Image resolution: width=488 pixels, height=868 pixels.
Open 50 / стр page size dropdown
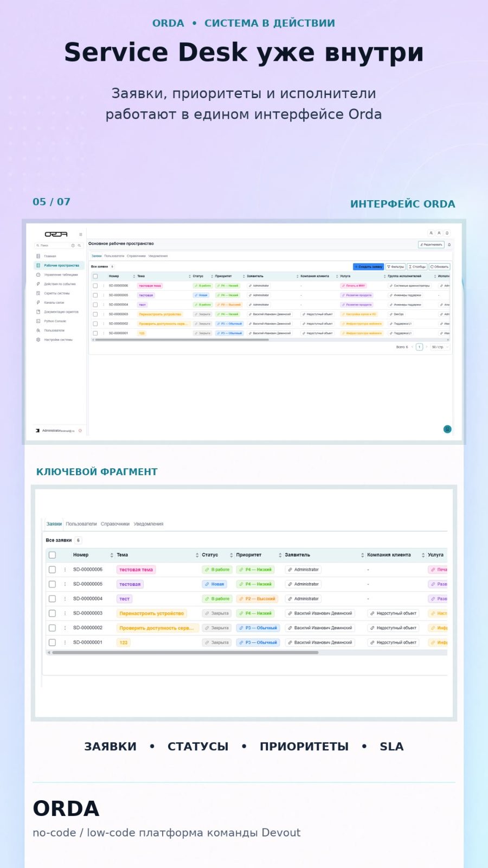(440, 347)
